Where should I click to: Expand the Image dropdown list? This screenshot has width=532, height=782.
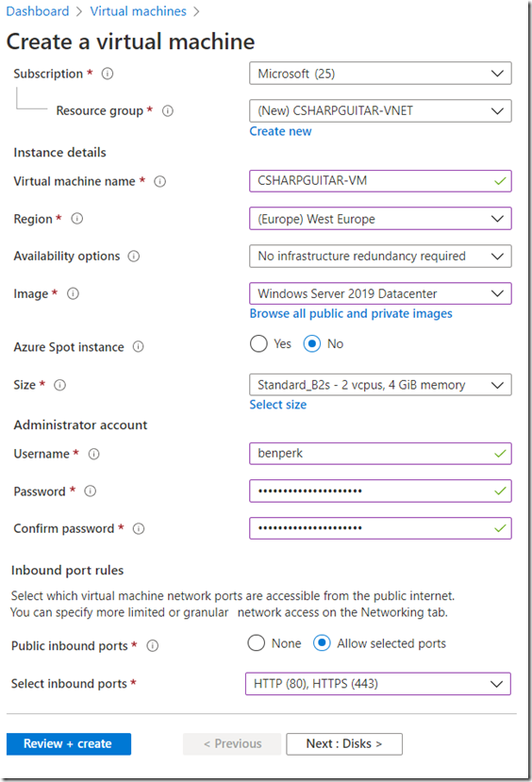tap(380, 293)
